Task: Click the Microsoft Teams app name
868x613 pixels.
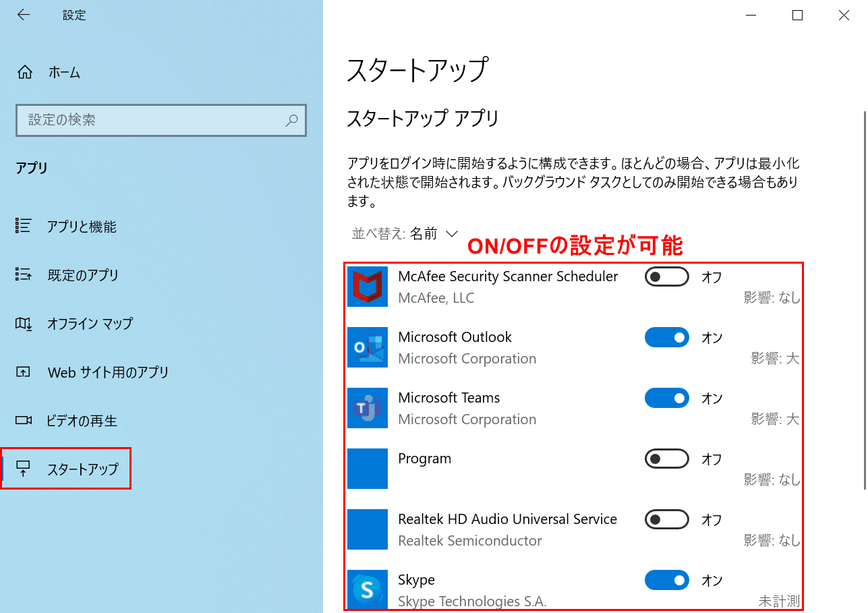Action: (449, 398)
